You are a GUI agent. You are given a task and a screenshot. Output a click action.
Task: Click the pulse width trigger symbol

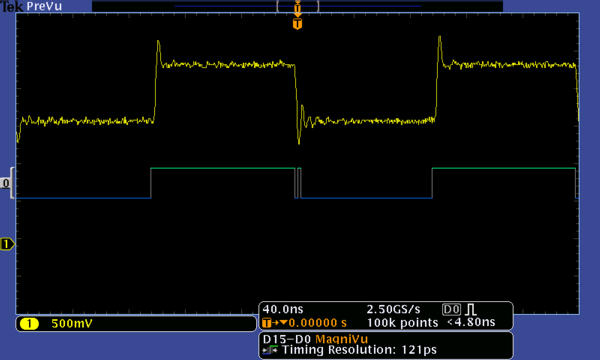pyautogui.click(x=471, y=309)
